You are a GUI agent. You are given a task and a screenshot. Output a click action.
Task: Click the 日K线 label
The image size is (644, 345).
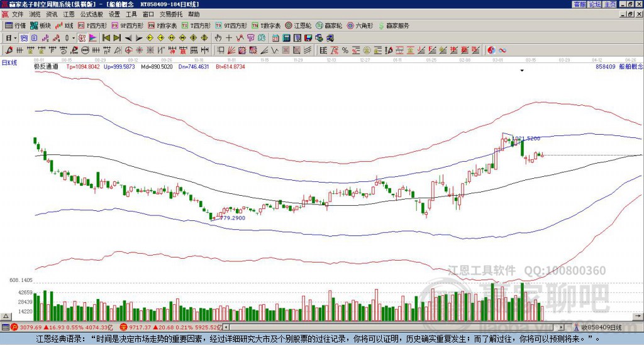(9, 63)
